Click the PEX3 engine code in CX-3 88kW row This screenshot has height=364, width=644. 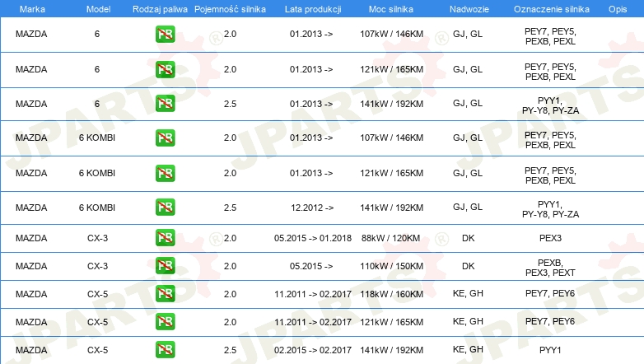[x=550, y=238]
